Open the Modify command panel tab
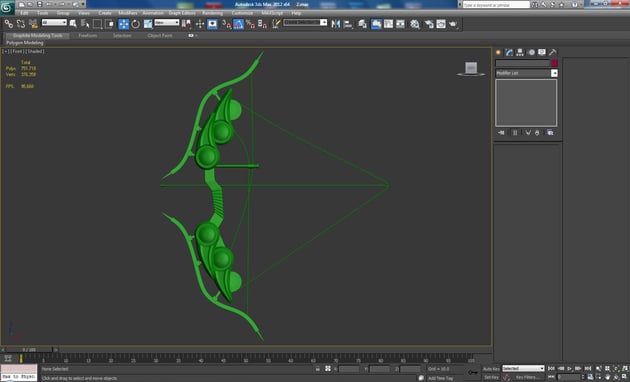630x382 pixels. tap(509, 52)
